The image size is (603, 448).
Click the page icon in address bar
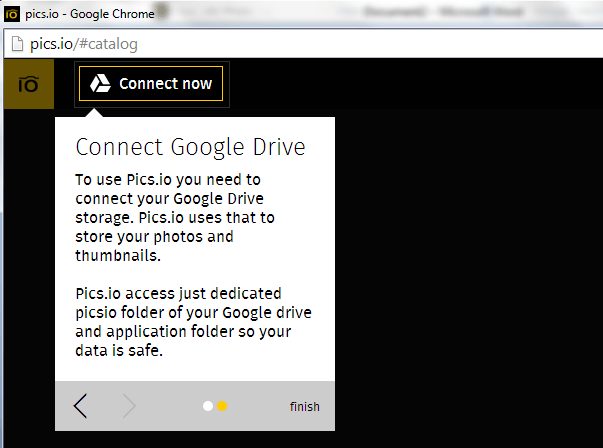pos(17,43)
